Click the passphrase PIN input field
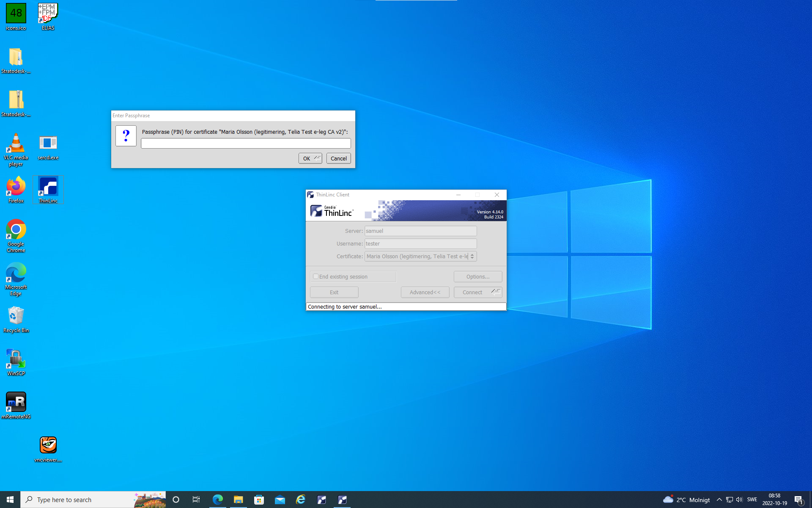Viewport: 812px width, 508px height. (246, 144)
